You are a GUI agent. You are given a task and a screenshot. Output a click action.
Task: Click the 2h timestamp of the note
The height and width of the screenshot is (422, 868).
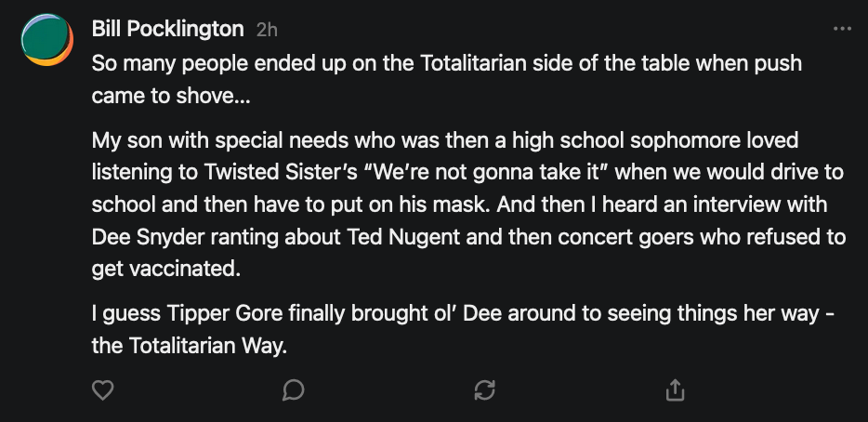coord(267,30)
